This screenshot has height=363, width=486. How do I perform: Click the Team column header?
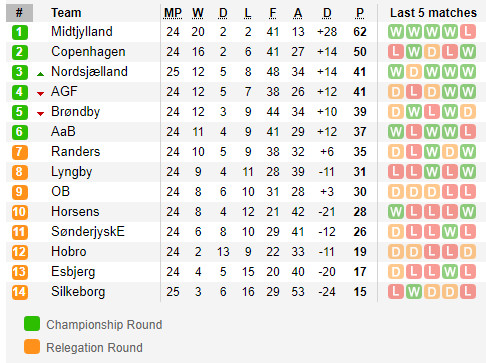pyautogui.click(x=66, y=13)
